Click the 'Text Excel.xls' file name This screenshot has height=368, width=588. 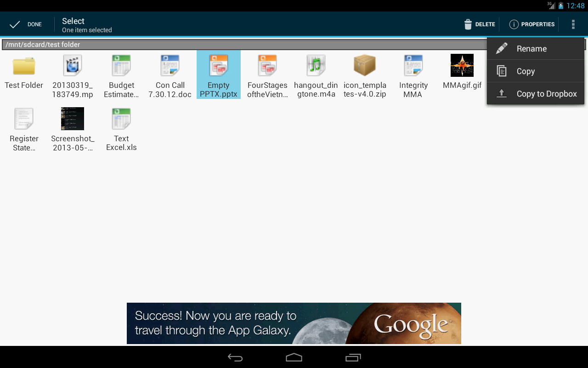click(x=121, y=143)
